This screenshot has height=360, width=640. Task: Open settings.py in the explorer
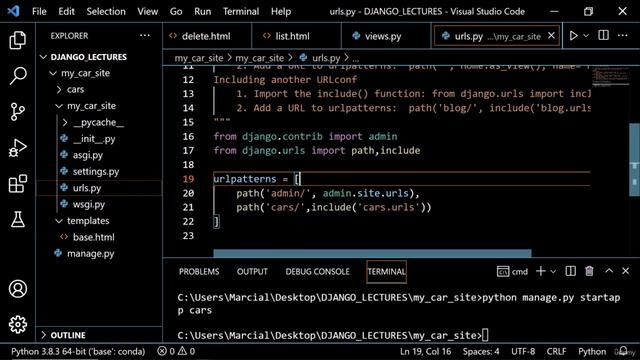pos(96,171)
